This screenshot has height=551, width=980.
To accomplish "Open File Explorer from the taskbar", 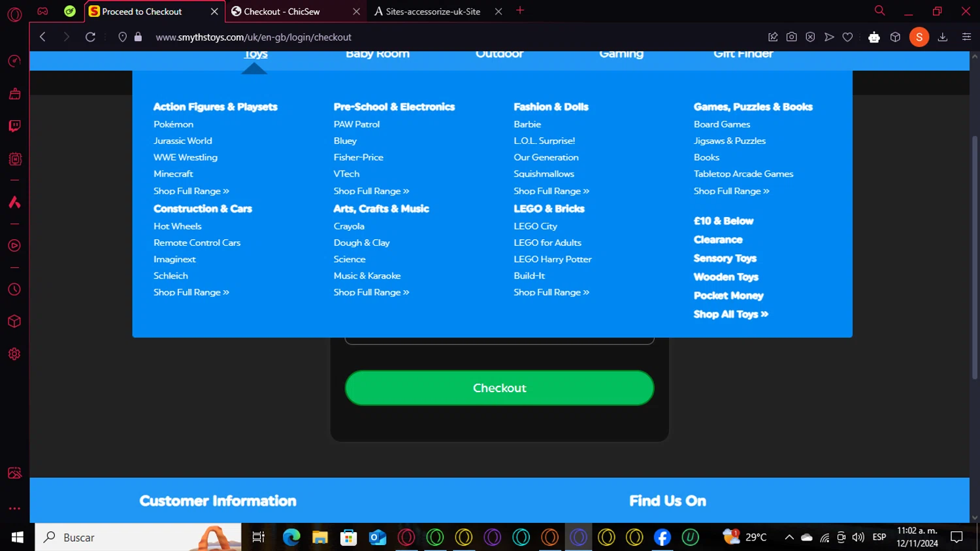I will point(320,537).
